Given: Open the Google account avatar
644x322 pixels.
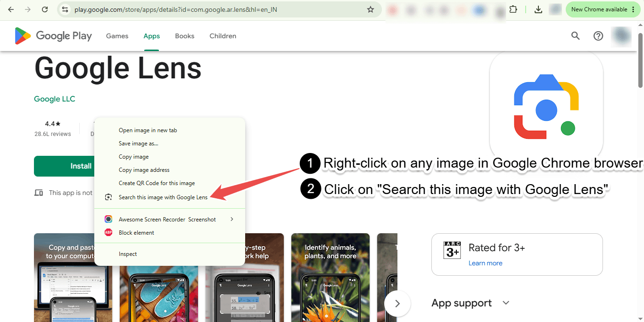Looking at the screenshot, I should [621, 36].
